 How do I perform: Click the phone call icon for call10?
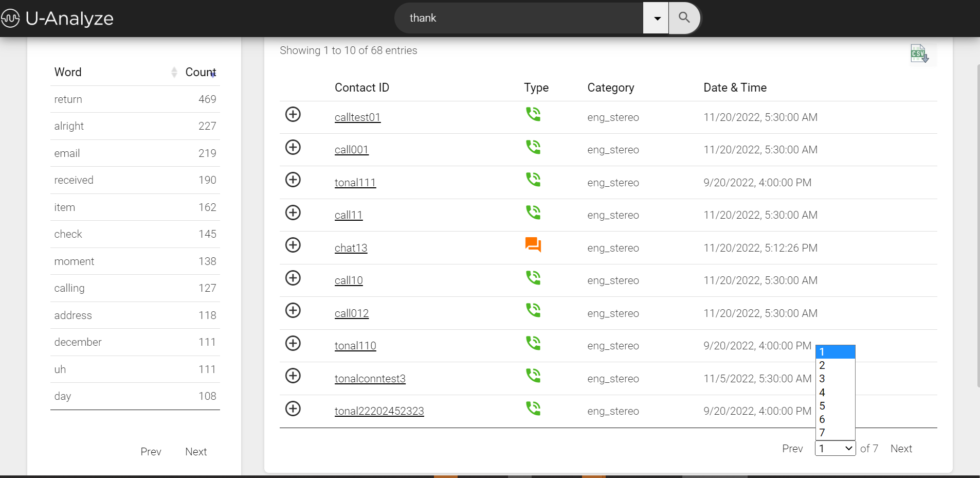click(x=533, y=277)
